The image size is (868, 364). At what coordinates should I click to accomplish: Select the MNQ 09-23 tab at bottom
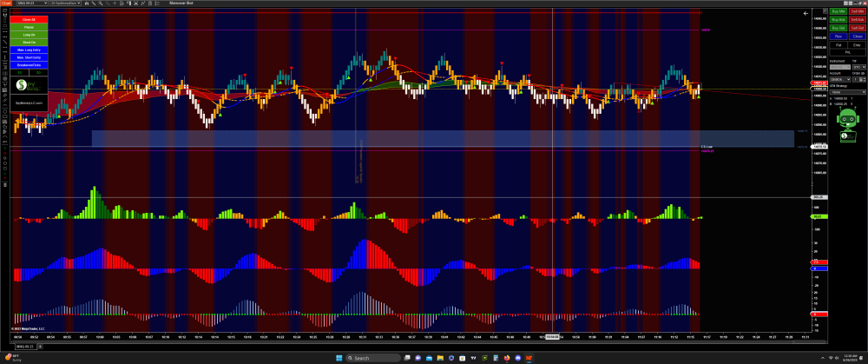coord(25,346)
